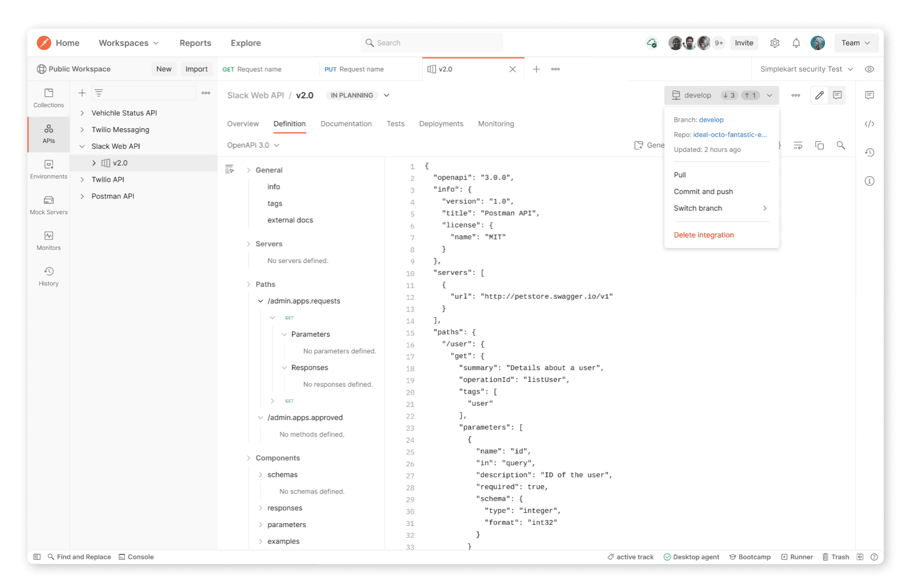924x584 pixels.
Task: Toggle word wrap icon in editor toolbar
Action: coord(797,145)
